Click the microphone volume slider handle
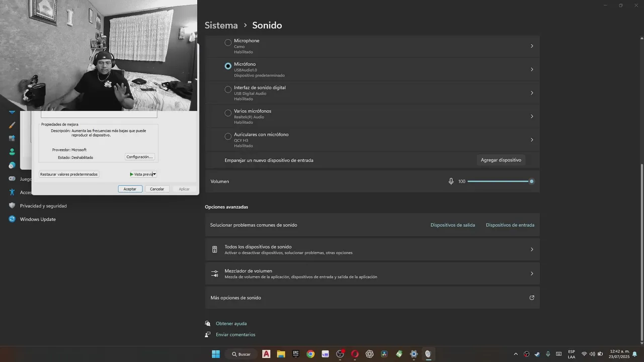The image size is (644, 362). click(531, 181)
